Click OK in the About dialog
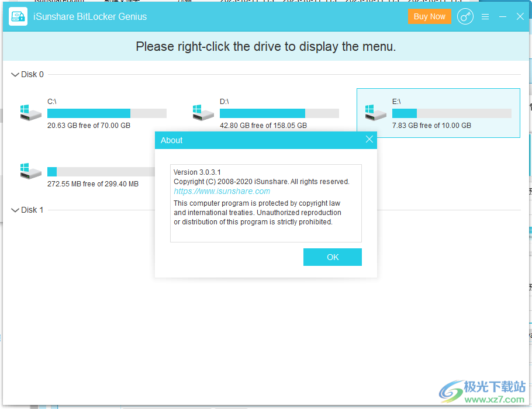The image size is (532, 409). tap(333, 257)
